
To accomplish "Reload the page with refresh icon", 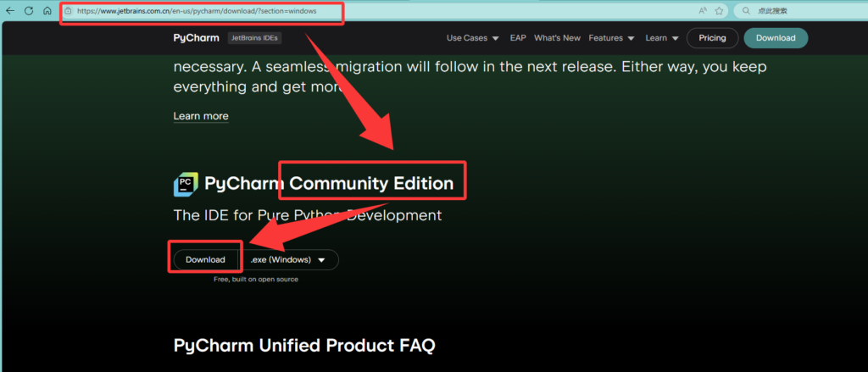I will 30,10.
